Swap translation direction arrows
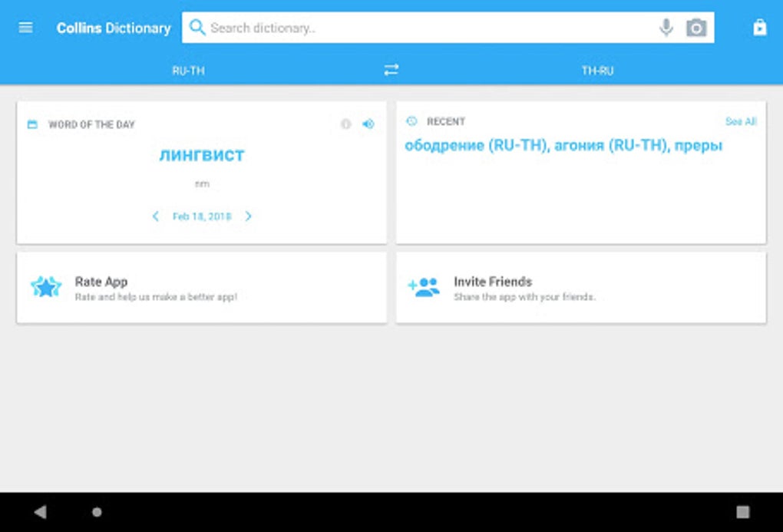 click(x=391, y=69)
